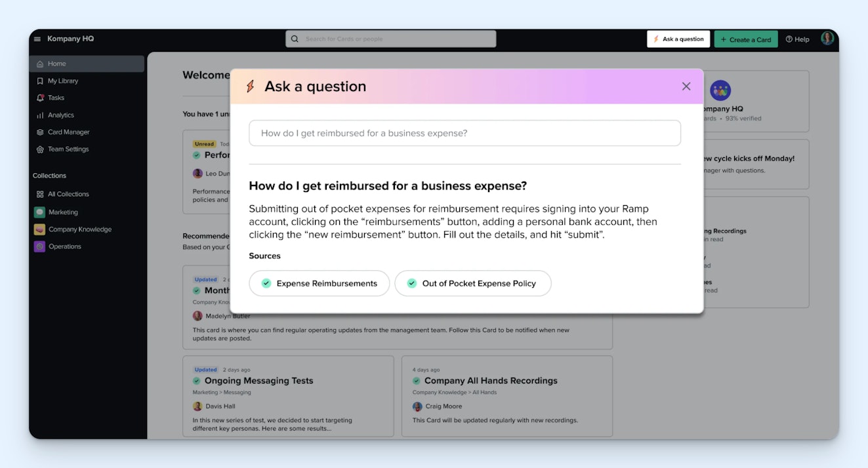This screenshot has width=868, height=468.
Task: Open the Marketing collection
Action: [x=62, y=212]
